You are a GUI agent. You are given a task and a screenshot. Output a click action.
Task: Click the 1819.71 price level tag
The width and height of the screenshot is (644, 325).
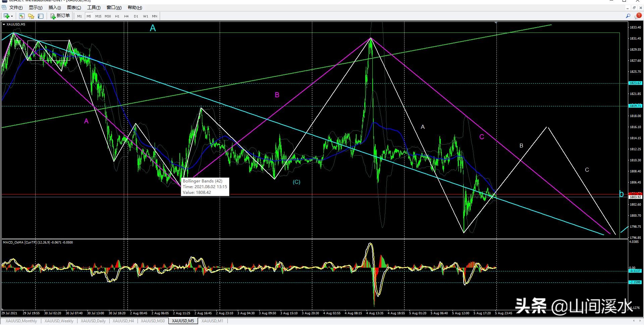pos(635,106)
